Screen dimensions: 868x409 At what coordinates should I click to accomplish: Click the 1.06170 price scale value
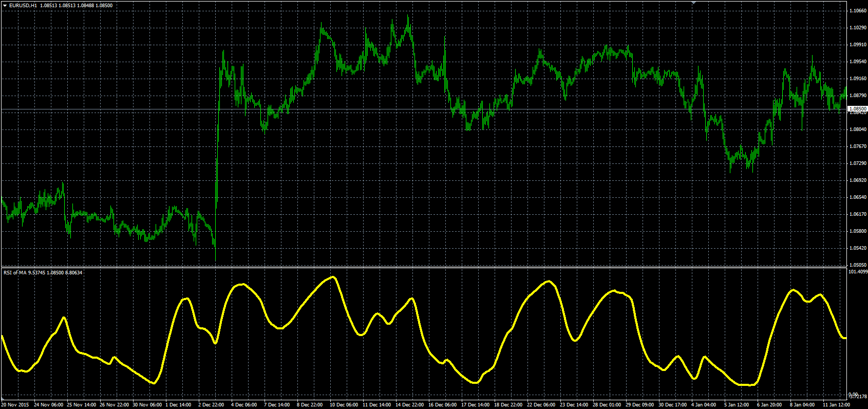click(858, 214)
